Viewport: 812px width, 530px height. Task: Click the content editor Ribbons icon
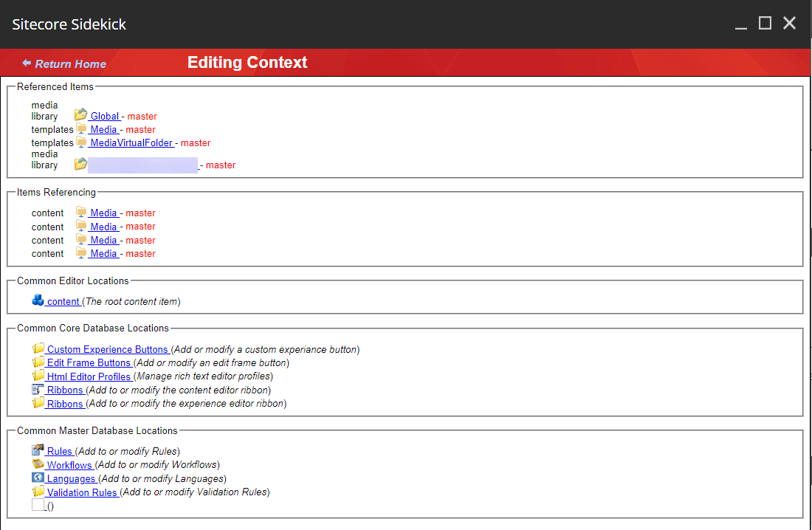[x=38, y=389]
